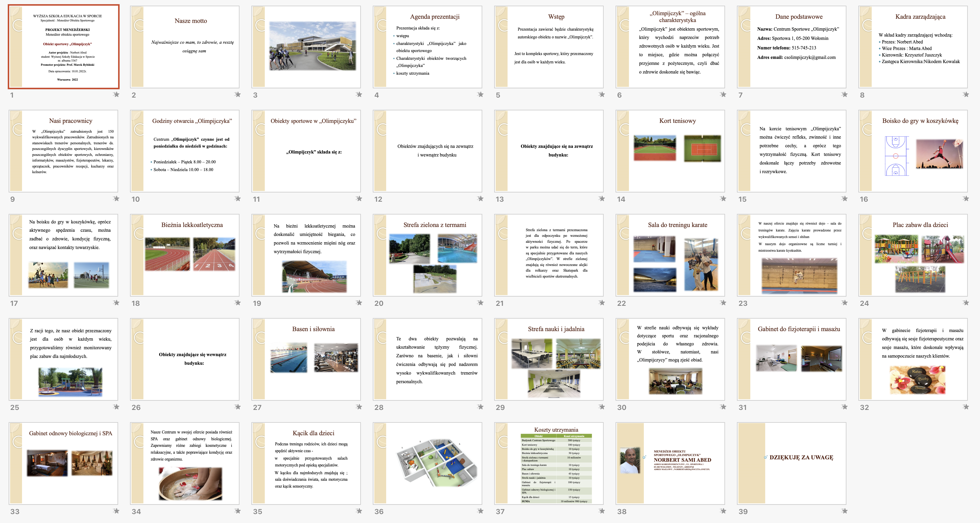Click the star icon below slide 11
This screenshot has height=523, width=980.
[x=359, y=198]
